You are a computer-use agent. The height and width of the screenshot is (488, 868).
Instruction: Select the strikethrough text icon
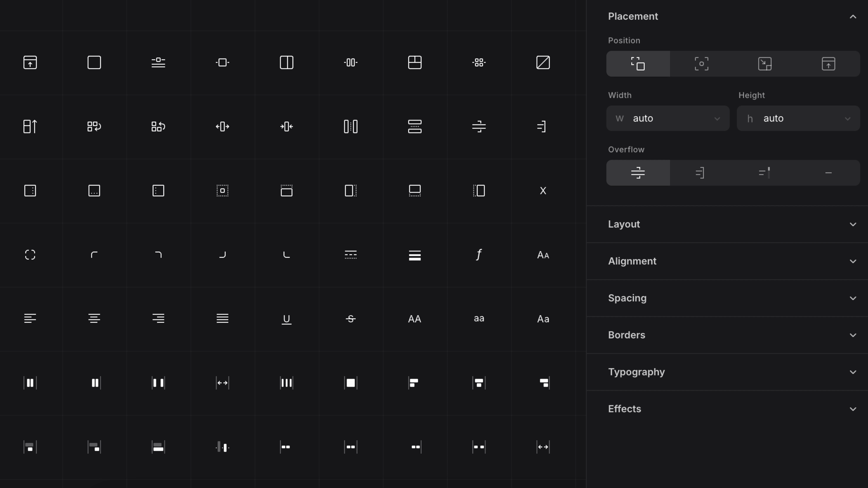point(350,319)
